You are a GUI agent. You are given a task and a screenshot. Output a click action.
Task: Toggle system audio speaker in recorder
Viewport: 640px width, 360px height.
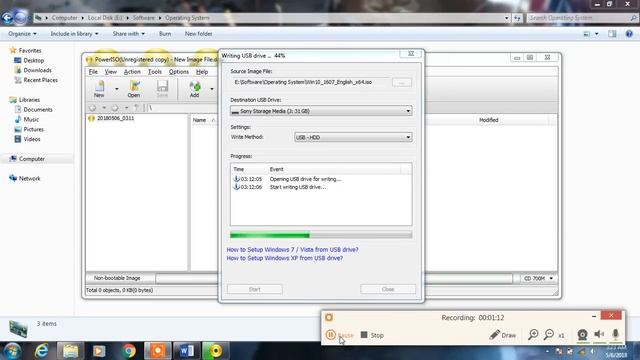pyautogui.click(x=599, y=335)
